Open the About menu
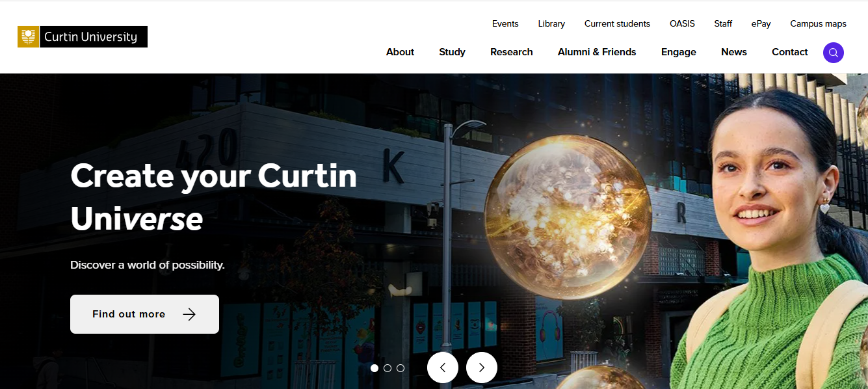Image resolution: width=868 pixels, height=389 pixels. click(x=400, y=52)
